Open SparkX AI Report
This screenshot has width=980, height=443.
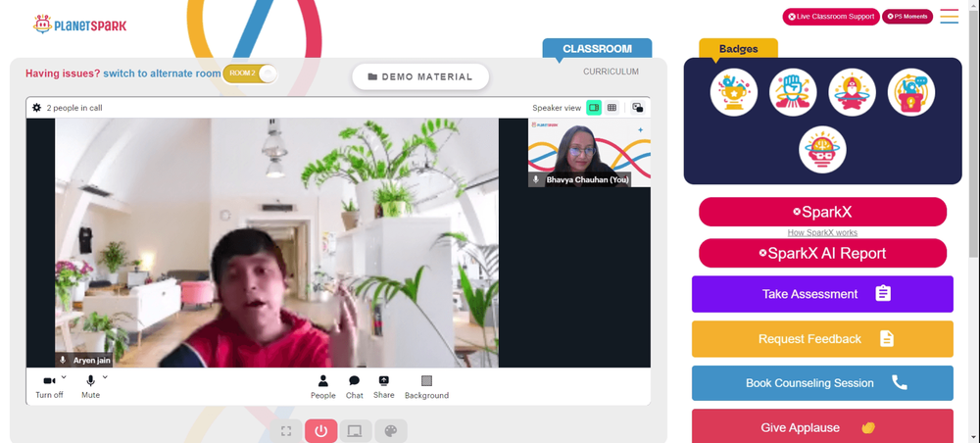822,253
